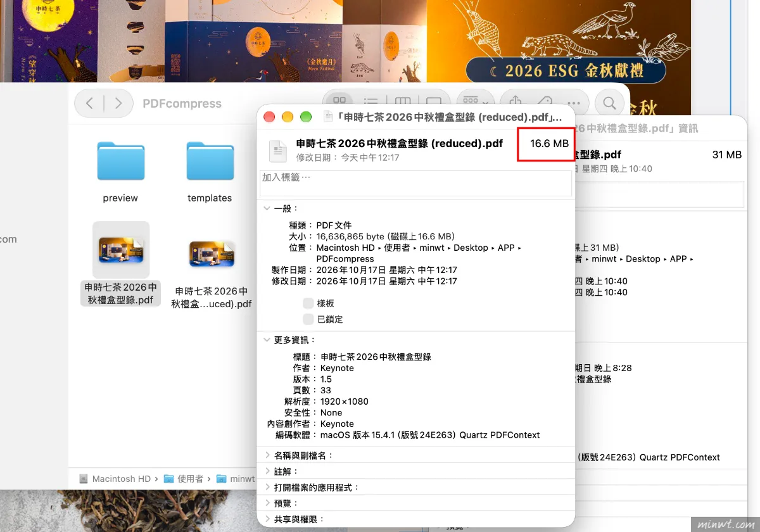Click the 安全性 value None
The width and height of the screenshot is (760, 532).
(x=331, y=412)
